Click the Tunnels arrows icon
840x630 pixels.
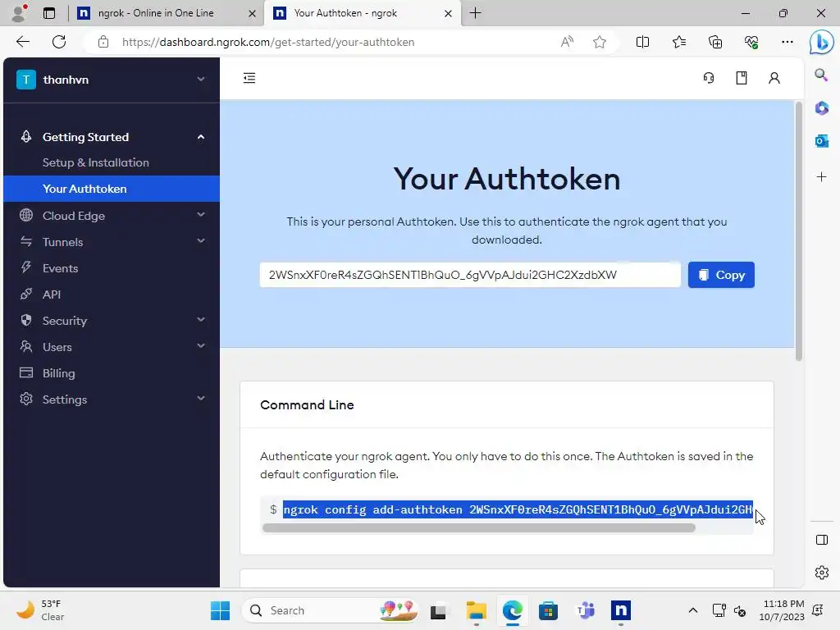pos(26,242)
